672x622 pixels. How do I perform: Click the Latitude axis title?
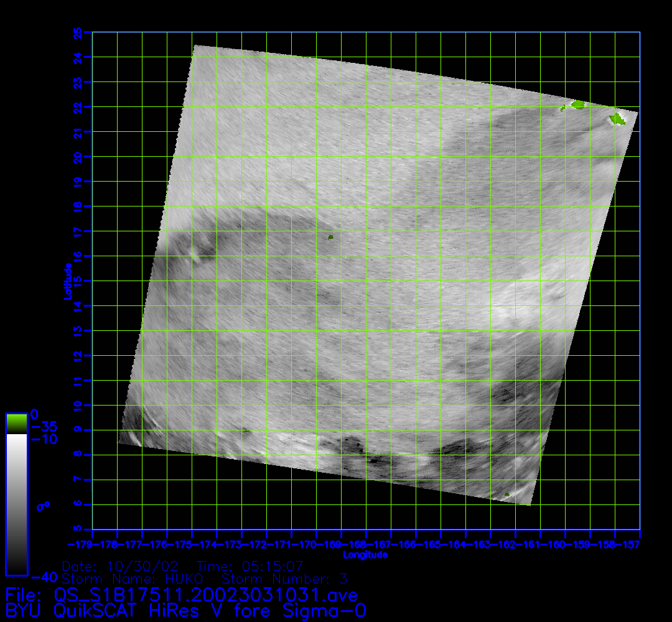(x=67, y=281)
